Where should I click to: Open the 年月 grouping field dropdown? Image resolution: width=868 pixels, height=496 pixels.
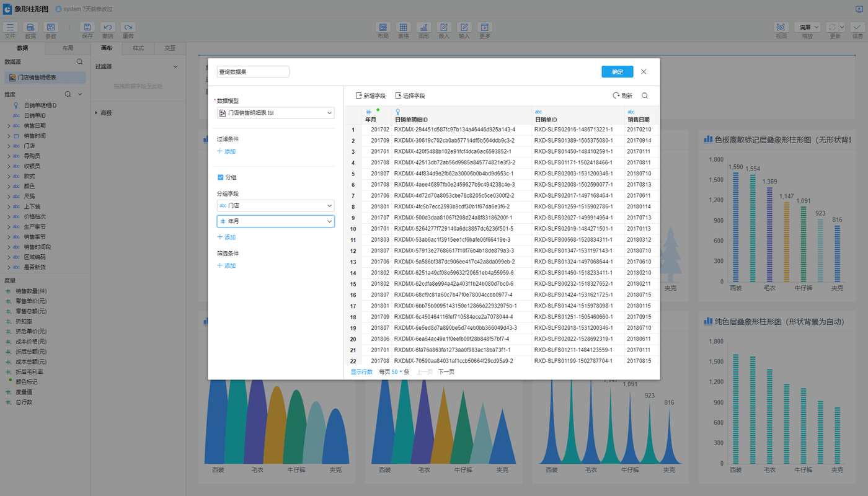click(275, 221)
